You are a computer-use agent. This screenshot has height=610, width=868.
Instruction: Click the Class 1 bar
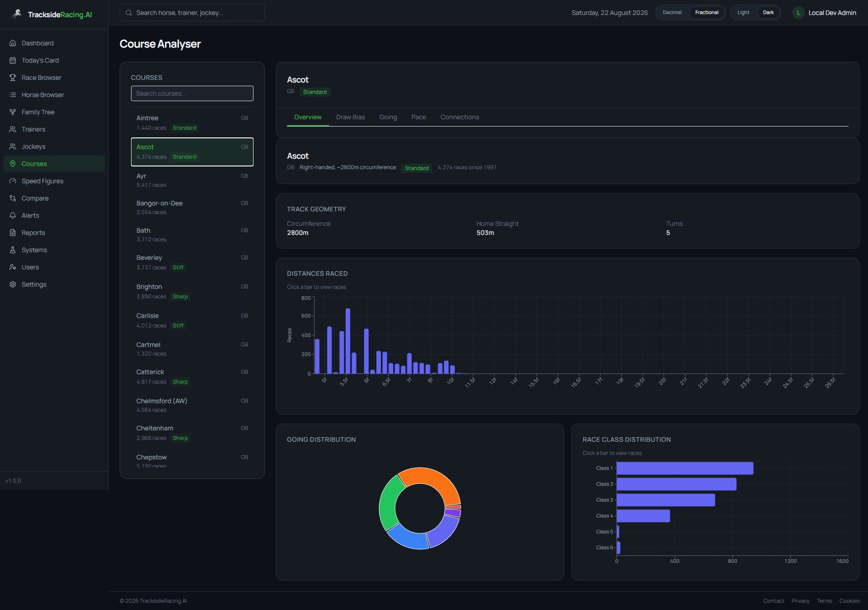tap(685, 468)
